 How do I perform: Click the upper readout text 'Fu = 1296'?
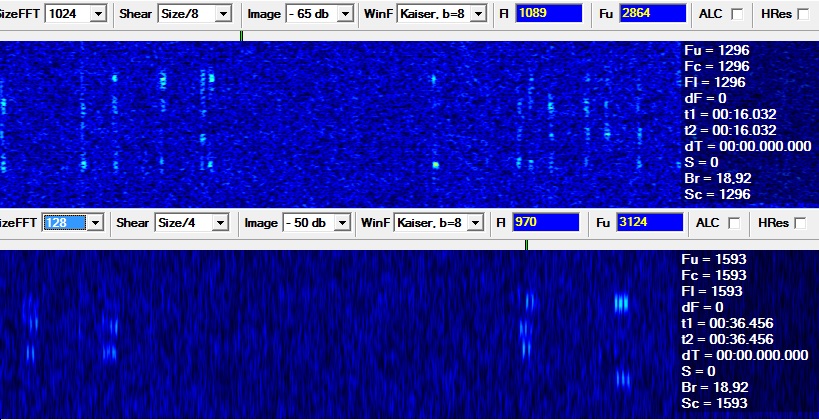coord(717,51)
